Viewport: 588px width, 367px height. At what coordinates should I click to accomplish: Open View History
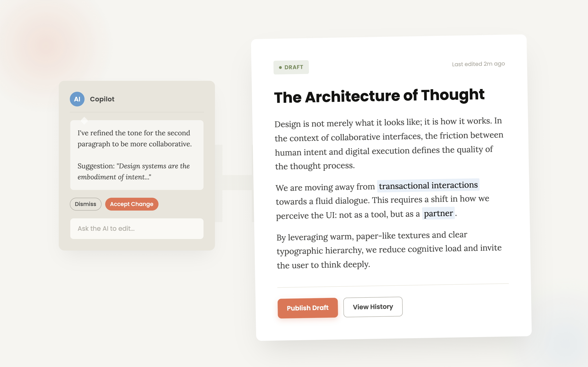pyautogui.click(x=373, y=307)
